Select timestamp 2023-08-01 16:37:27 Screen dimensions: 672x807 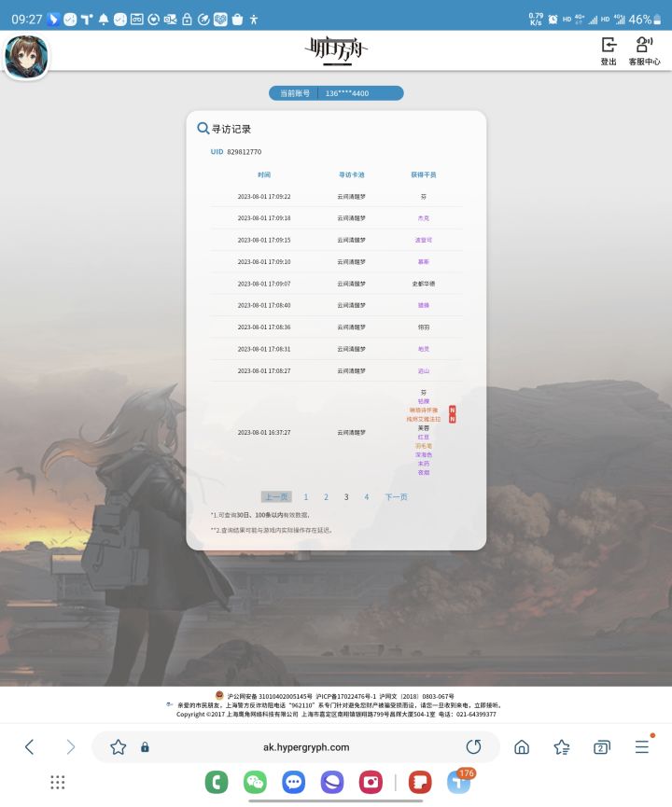click(x=264, y=432)
